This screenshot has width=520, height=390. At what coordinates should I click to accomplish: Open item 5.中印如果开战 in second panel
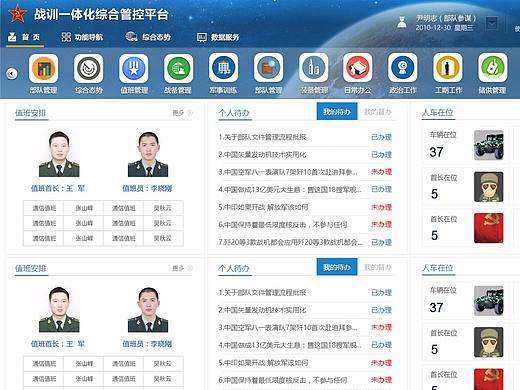pos(263,363)
